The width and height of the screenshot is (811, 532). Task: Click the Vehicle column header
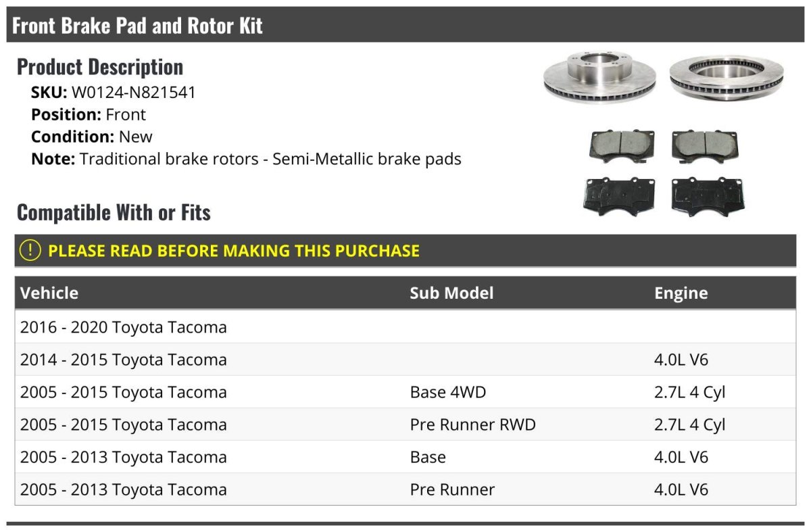(49, 293)
